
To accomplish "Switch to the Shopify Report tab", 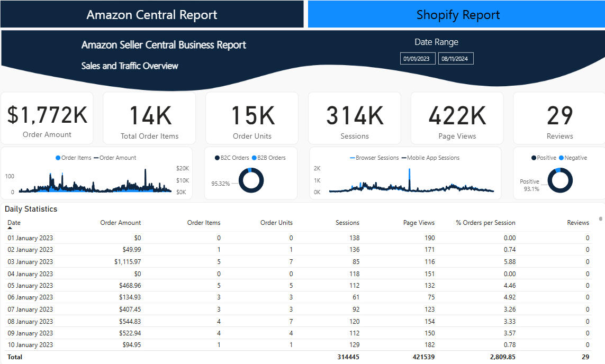I will coord(457,14).
